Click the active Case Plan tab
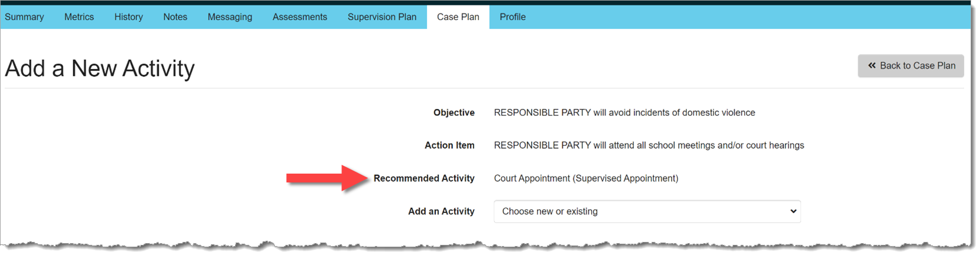Viewport: 980px width, 256px height. coord(458,17)
